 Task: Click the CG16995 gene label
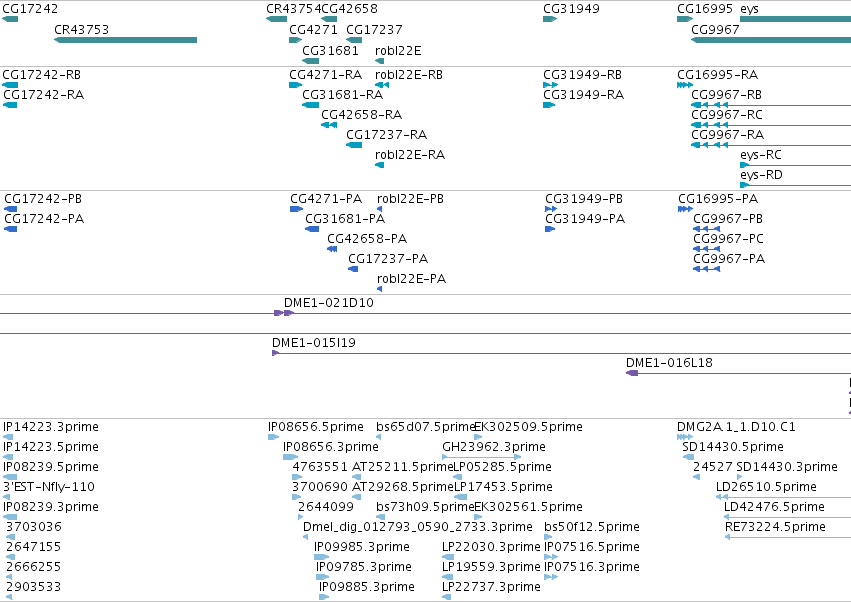pyautogui.click(x=704, y=9)
